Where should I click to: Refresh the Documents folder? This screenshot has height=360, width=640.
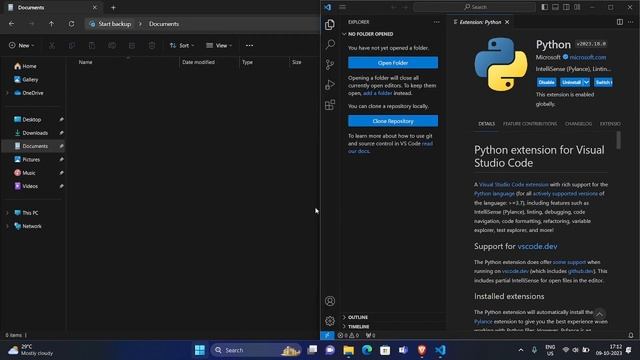pyautogui.click(x=71, y=24)
